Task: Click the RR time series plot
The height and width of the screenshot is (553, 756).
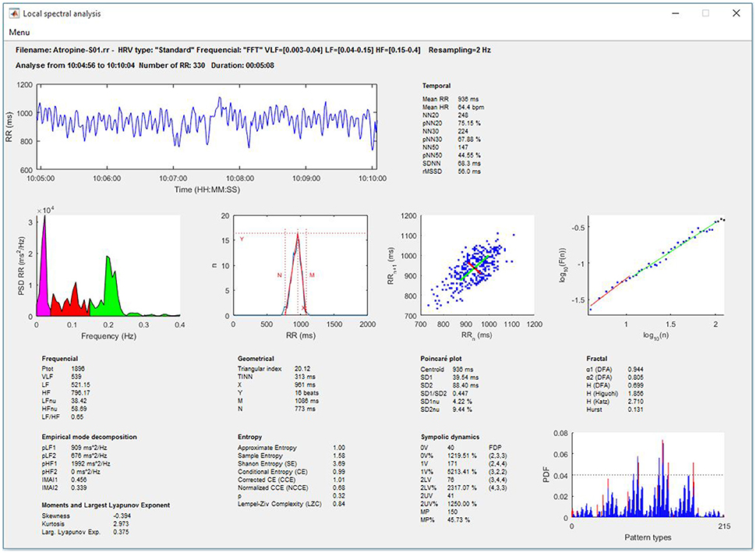Action: [207, 127]
